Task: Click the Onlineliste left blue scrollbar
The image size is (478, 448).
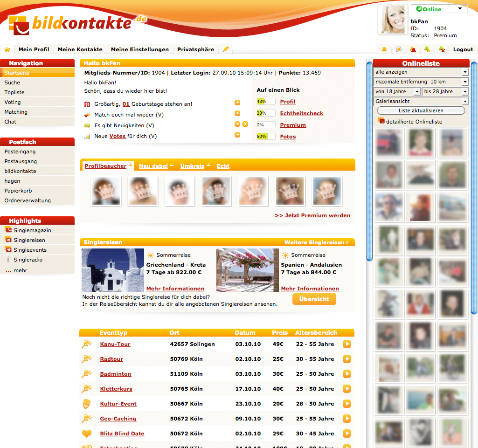Action: pos(369,161)
